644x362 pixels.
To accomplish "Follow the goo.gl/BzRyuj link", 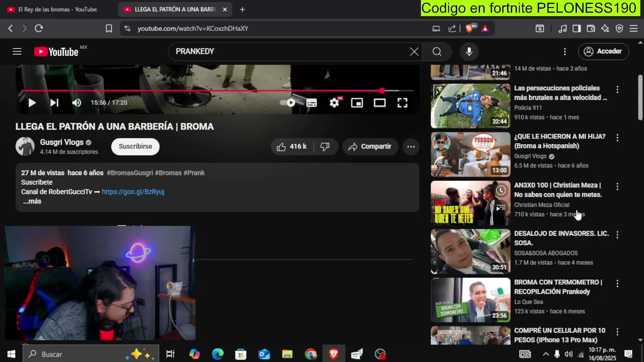I will point(133,192).
